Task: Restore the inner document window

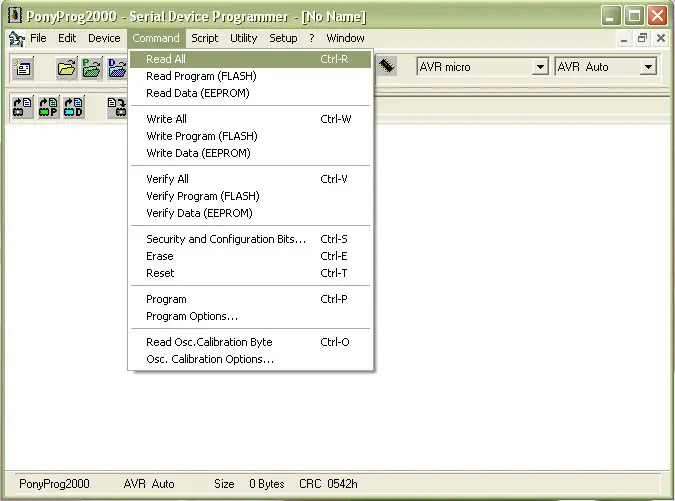Action: tap(642, 39)
